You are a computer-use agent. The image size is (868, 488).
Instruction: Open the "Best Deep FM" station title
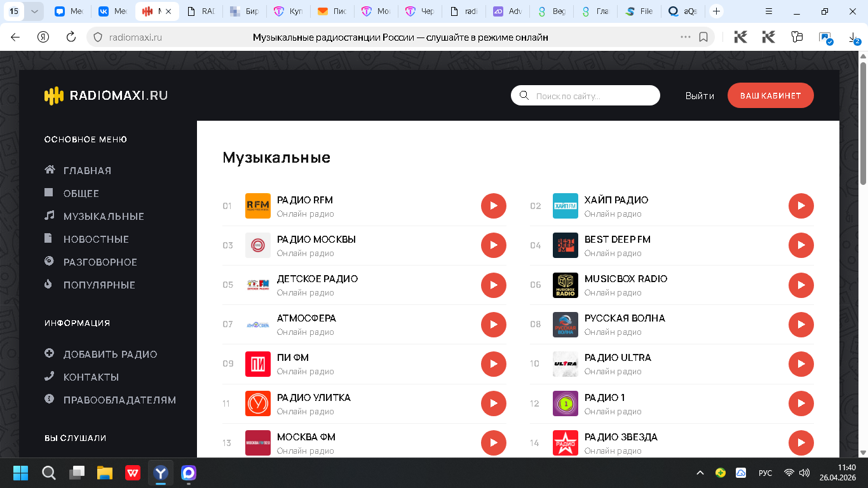[x=618, y=240]
